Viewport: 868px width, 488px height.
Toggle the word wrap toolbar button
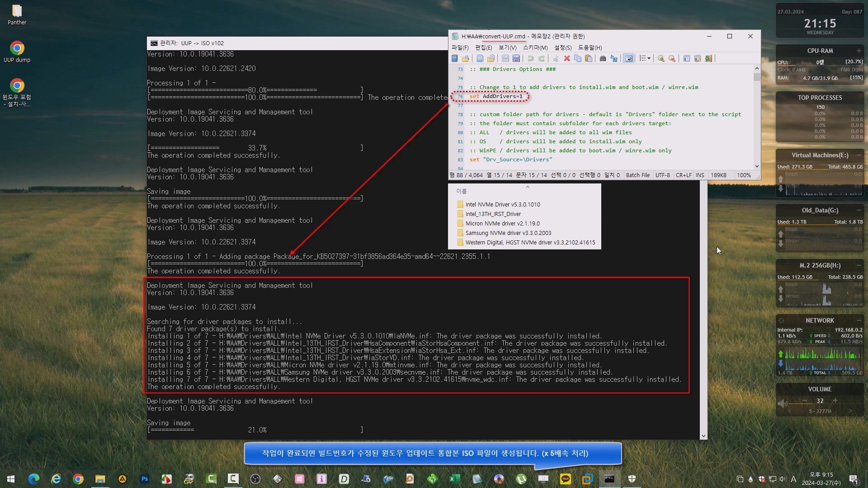click(x=628, y=58)
